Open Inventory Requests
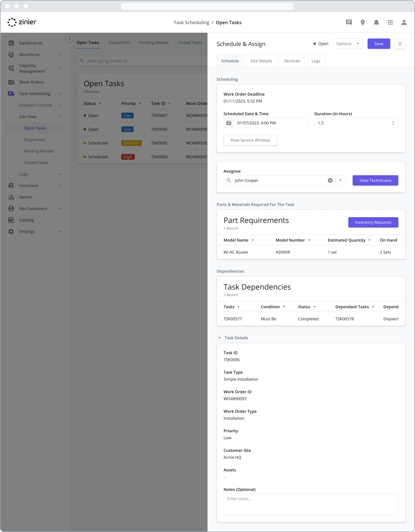This screenshot has width=415, height=532. point(373,222)
